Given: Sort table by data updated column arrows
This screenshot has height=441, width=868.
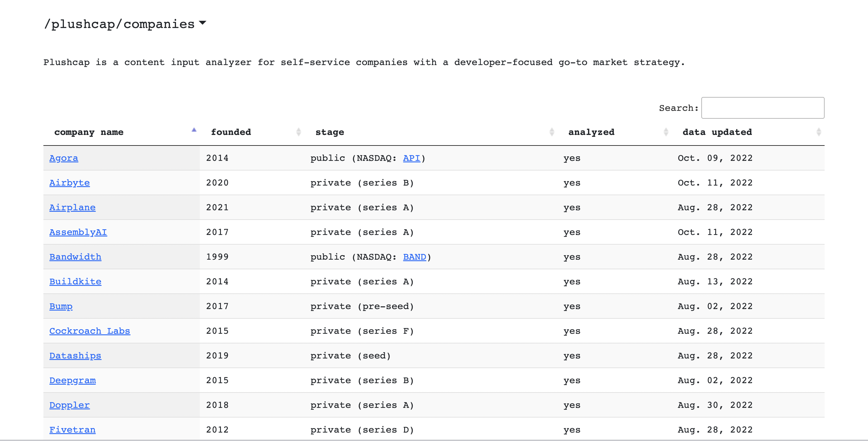Looking at the screenshot, I should coord(819,132).
